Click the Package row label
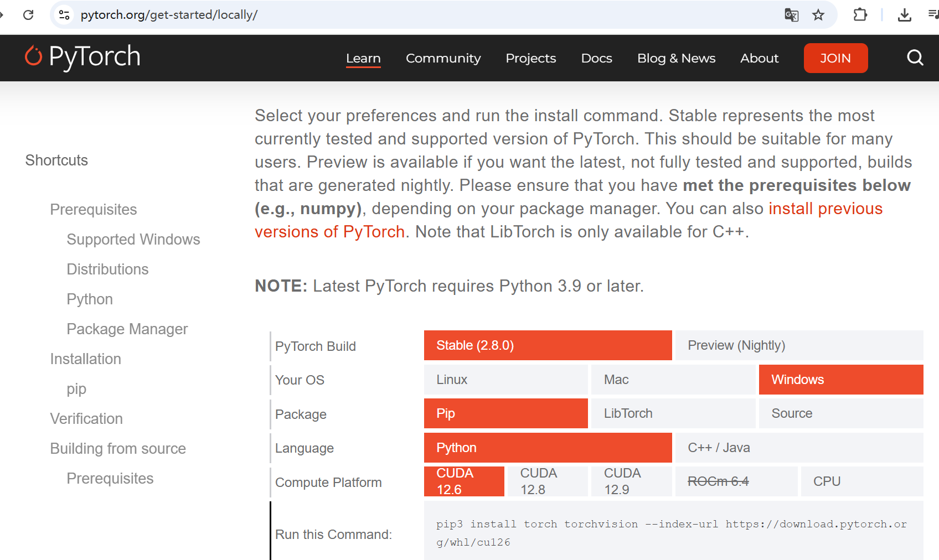This screenshot has height=560, width=939. (301, 414)
